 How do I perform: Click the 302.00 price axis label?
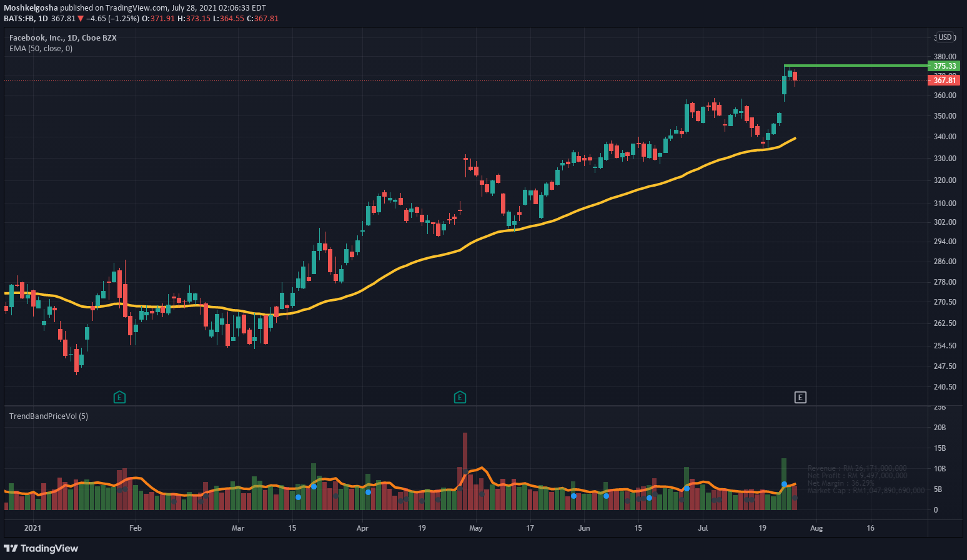pos(945,222)
